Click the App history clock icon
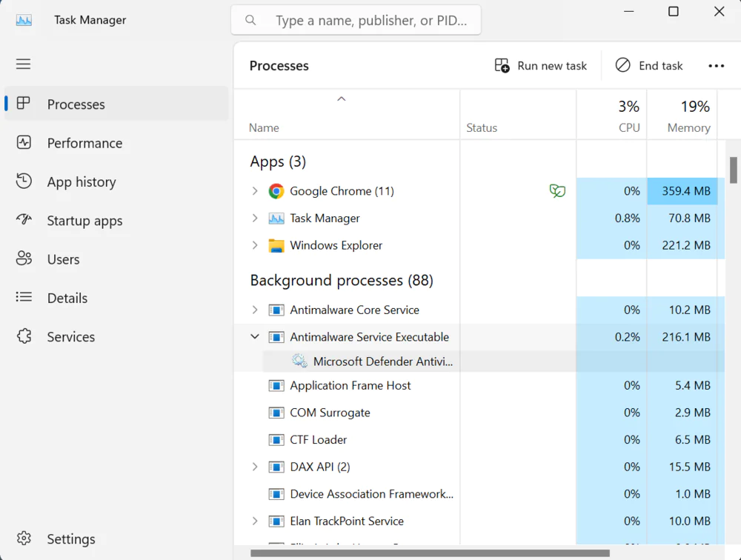This screenshot has width=741, height=560. (x=24, y=181)
